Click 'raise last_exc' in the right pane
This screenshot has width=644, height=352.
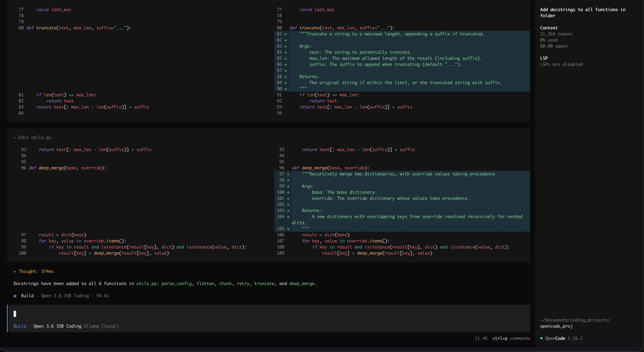point(317,9)
